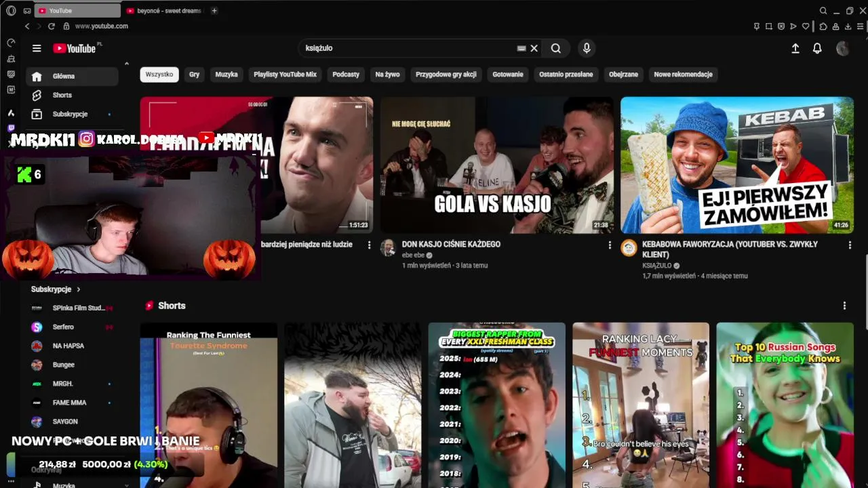The image size is (868, 488).
Task: Click the www.youtube.com address bar
Action: coord(102,26)
